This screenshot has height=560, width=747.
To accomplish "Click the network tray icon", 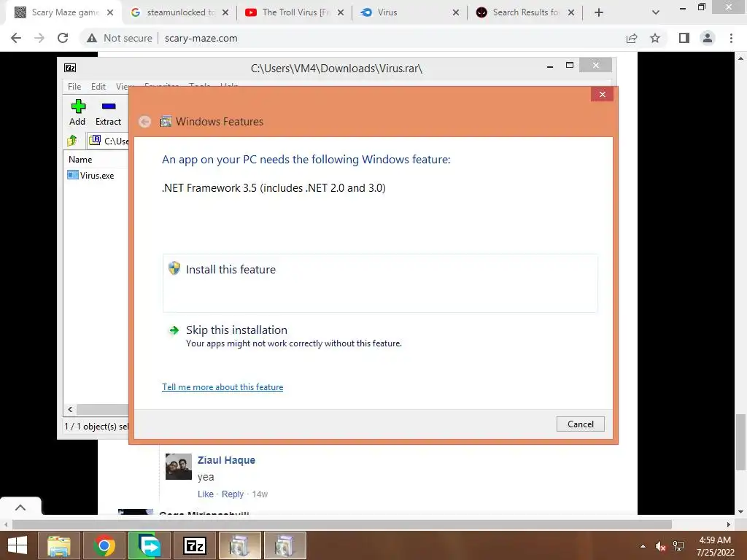I will click(678, 546).
